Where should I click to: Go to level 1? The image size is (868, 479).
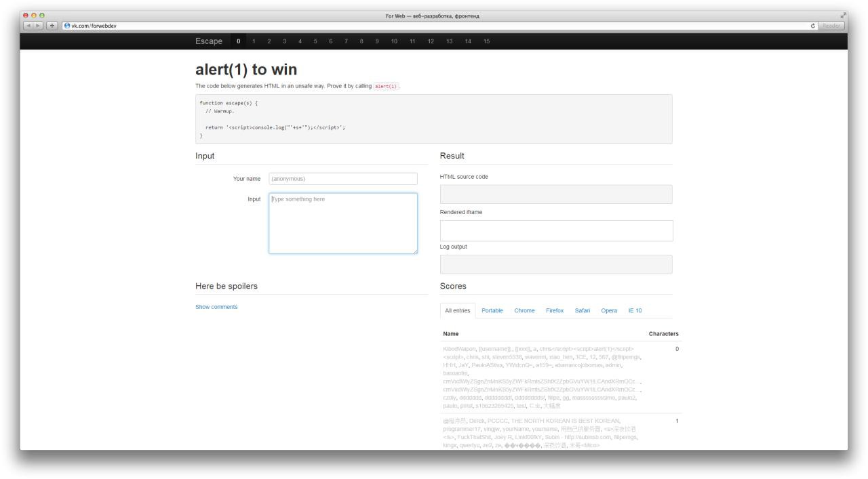pyautogui.click(x=254, y=41)
